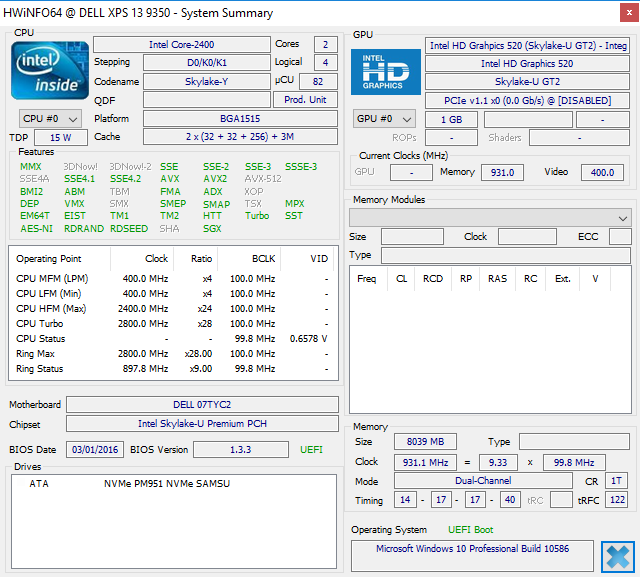Click the Stepping value D0/K0/K1
This screenshot has width=640, height=577.
click(x=207, y=63)
